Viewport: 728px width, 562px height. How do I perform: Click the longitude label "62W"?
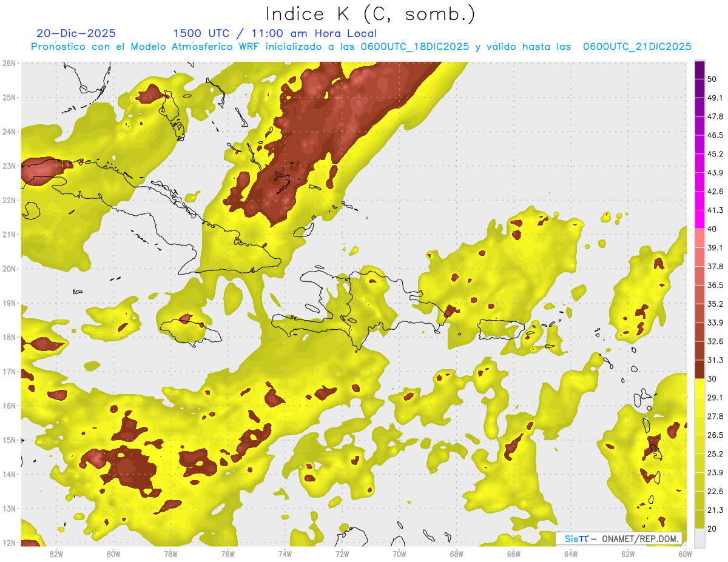pyautogui.click(x=628, y=554)
